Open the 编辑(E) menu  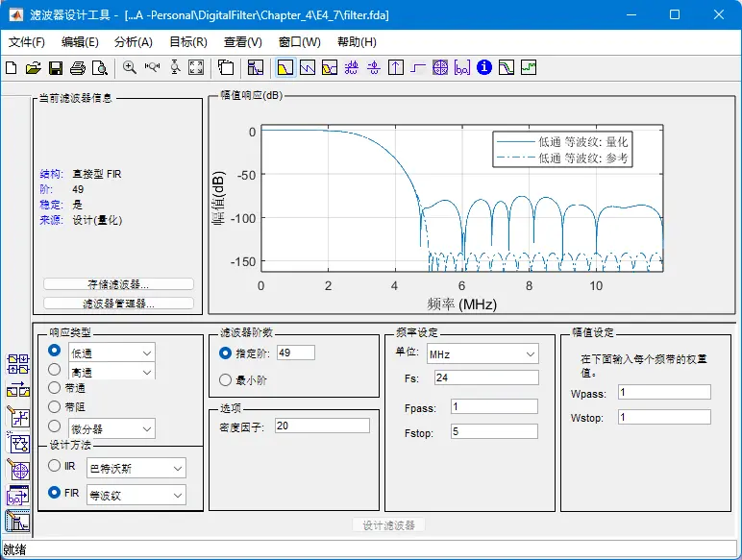(80, 42)
